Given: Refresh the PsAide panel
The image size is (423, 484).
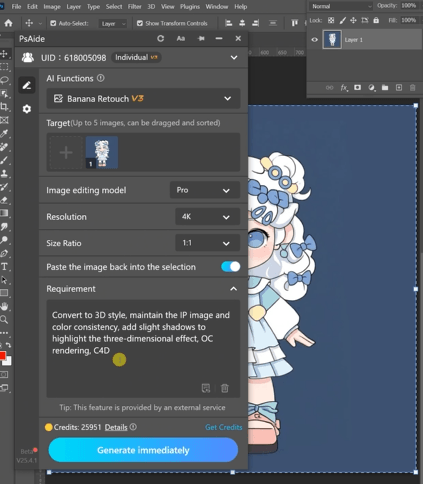Looking at the screenshot, I should tap(160, 39).
